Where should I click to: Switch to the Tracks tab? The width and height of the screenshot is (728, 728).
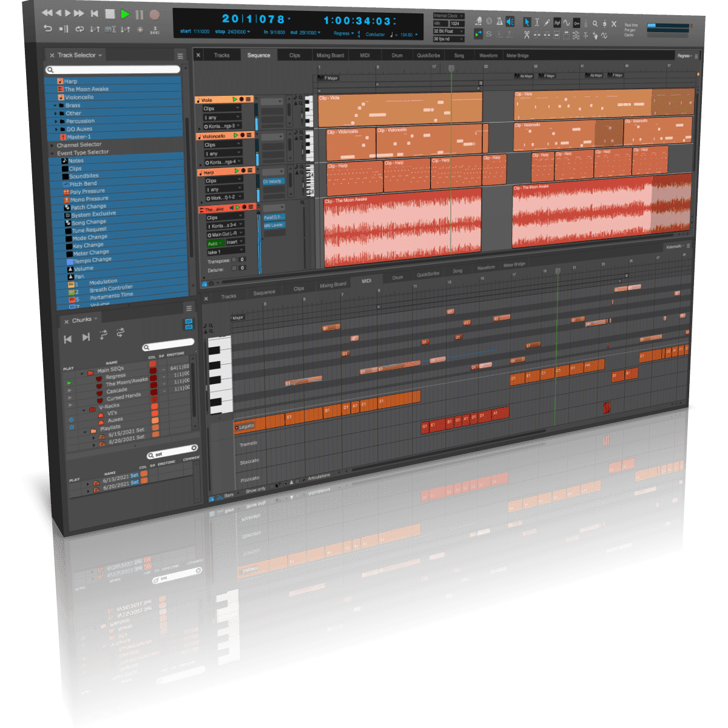pyautogui.click(x=222, y=55)
